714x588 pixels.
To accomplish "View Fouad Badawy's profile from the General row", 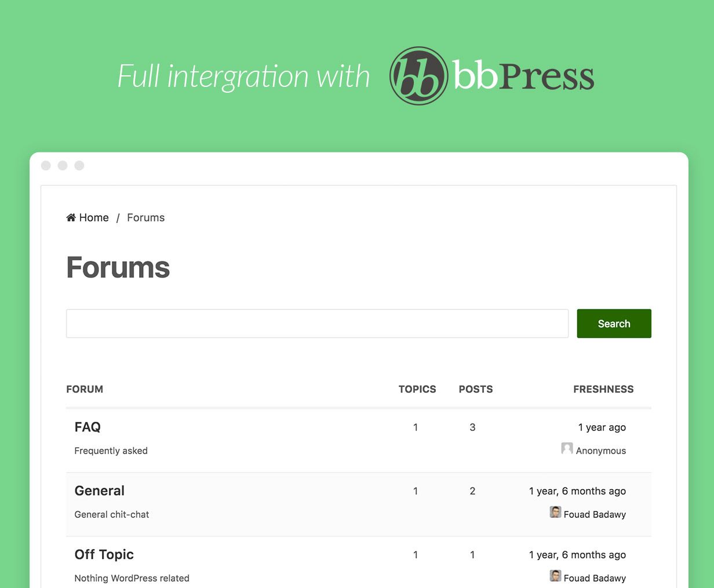I will tap(595, 514).
